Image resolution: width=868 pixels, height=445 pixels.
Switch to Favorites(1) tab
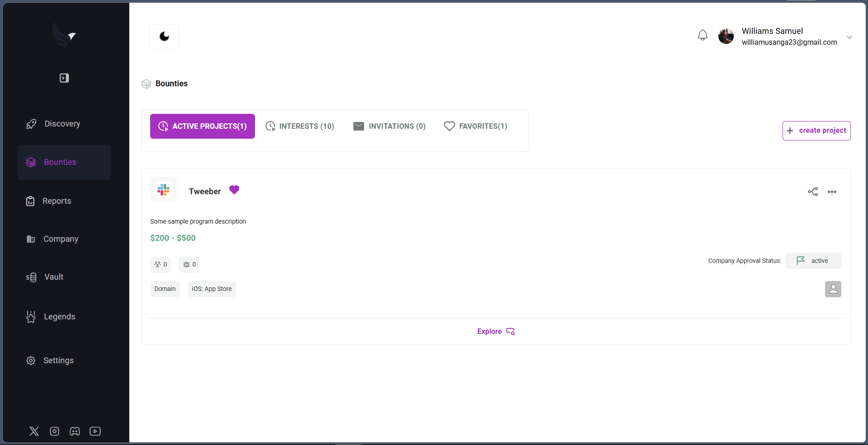click(x=476, y=126)
